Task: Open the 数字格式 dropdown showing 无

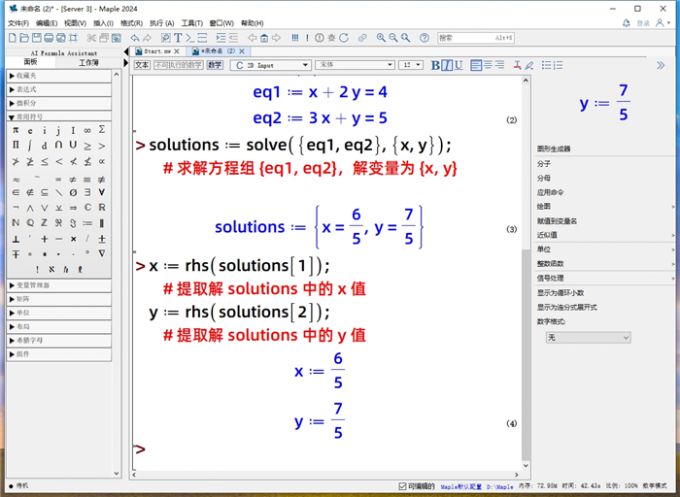Action: [x=587, y=338]
